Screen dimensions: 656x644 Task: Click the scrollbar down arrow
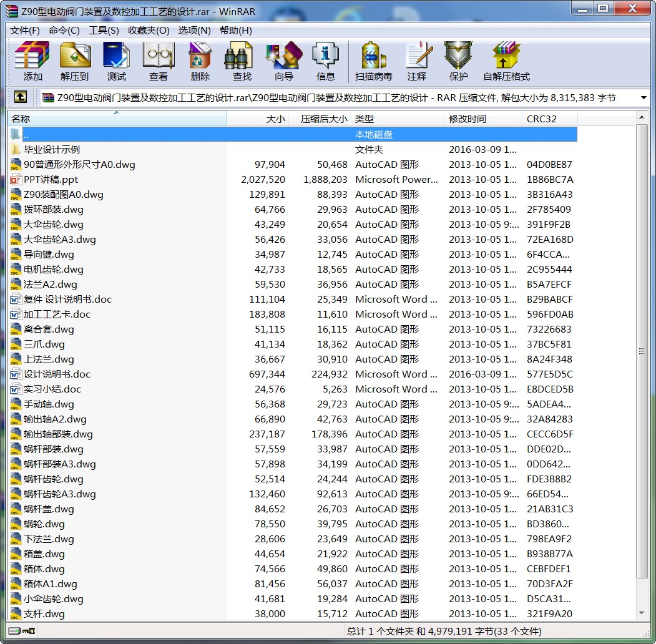642,613
